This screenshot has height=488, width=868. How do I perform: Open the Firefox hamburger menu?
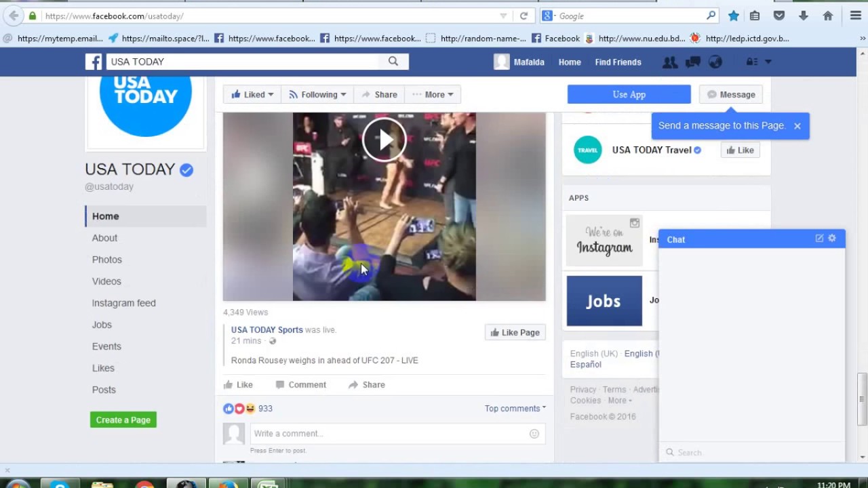[x=856, y=16]
